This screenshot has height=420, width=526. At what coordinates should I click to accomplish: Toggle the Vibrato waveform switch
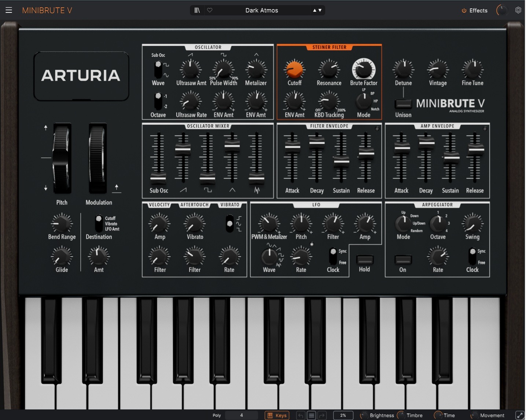tap(230, 223)
